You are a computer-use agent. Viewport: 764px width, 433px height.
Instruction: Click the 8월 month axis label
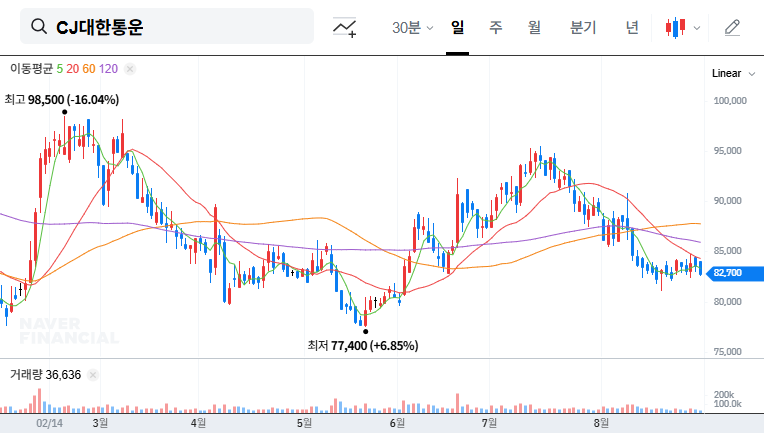pos(601,423)
